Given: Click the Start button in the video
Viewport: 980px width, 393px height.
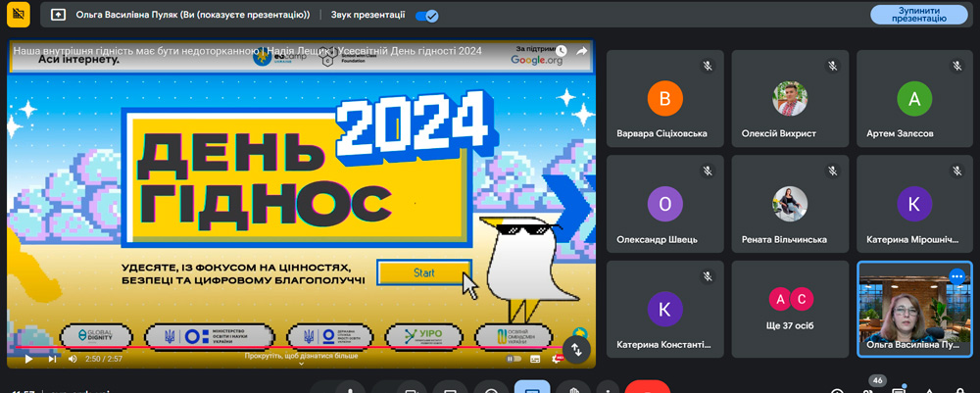Looking at the screenshot, I should (423, 272).
